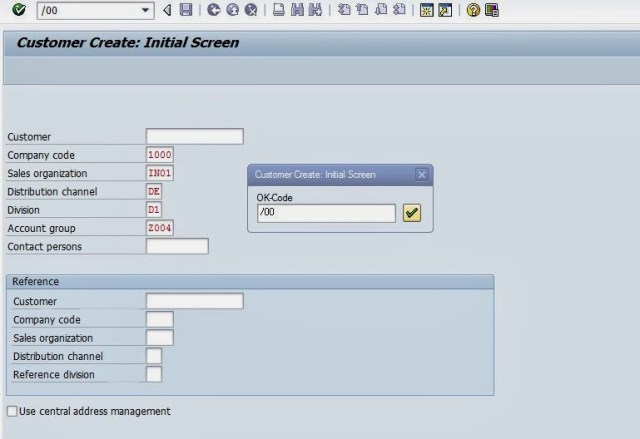640x439 pixels.
Task: Click the Next Page icon
Action: [x=381, y=10]
